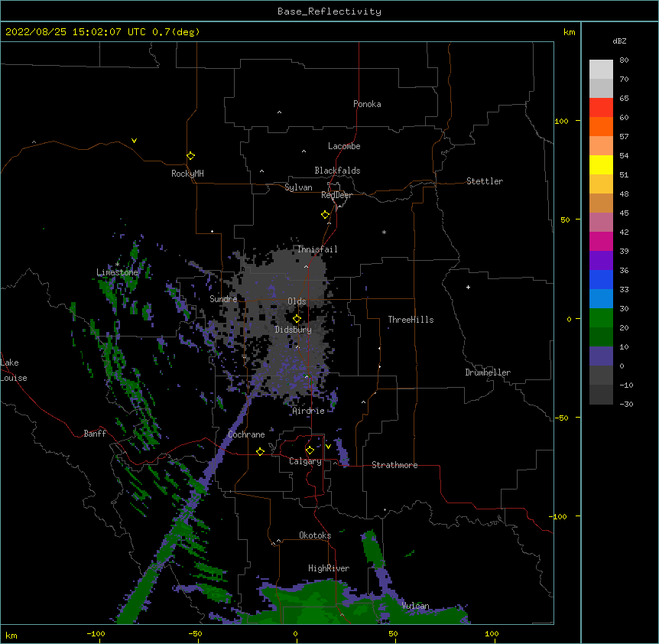The width and height of the screenshot is (659, 644).
Task: Select the Cochrane label
Action: pyautogui.click(x=246, y=434)
